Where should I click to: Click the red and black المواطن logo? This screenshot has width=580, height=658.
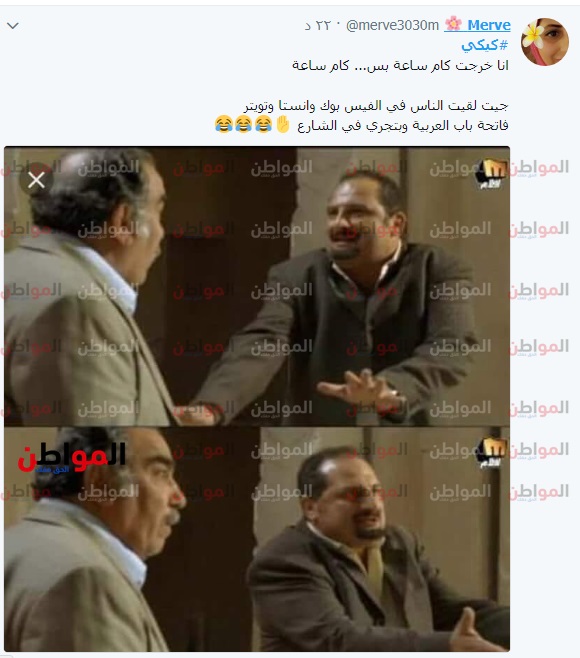tap(71, 458)
